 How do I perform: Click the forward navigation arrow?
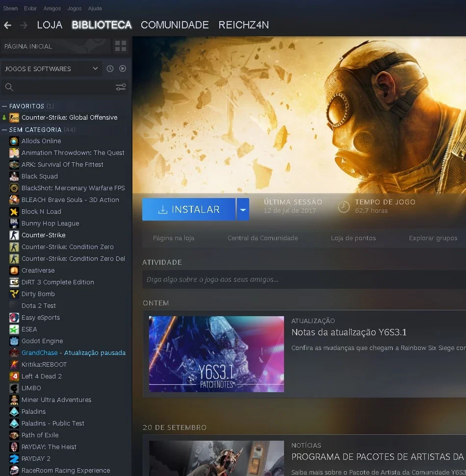(24, 25)
